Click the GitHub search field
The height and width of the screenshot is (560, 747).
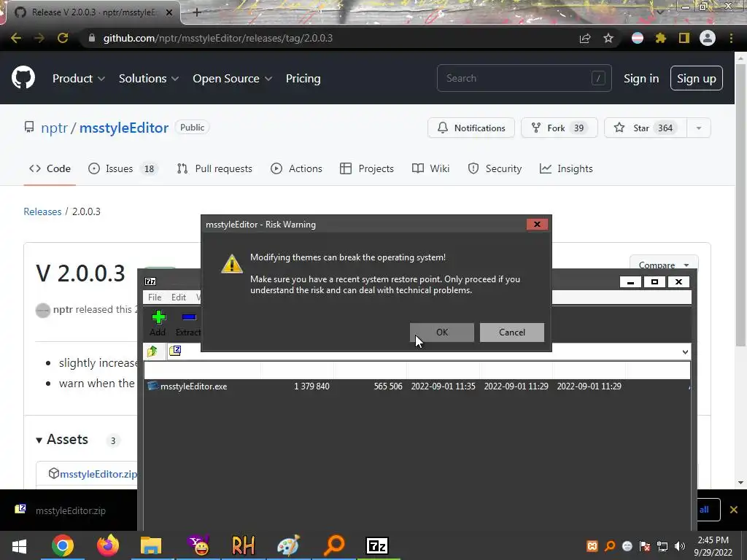click(x=524, y=78)
